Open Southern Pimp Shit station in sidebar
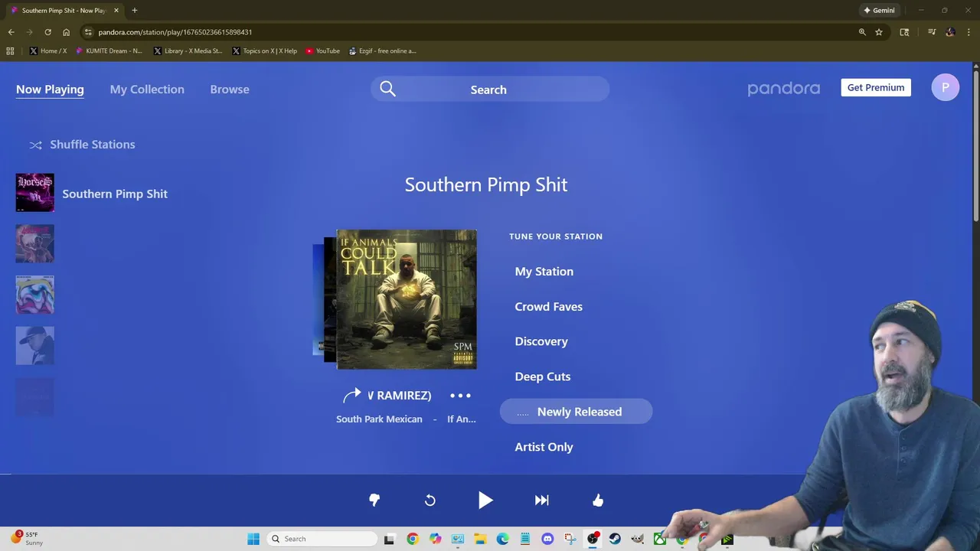Screen dimensions: 980x551 115,194
